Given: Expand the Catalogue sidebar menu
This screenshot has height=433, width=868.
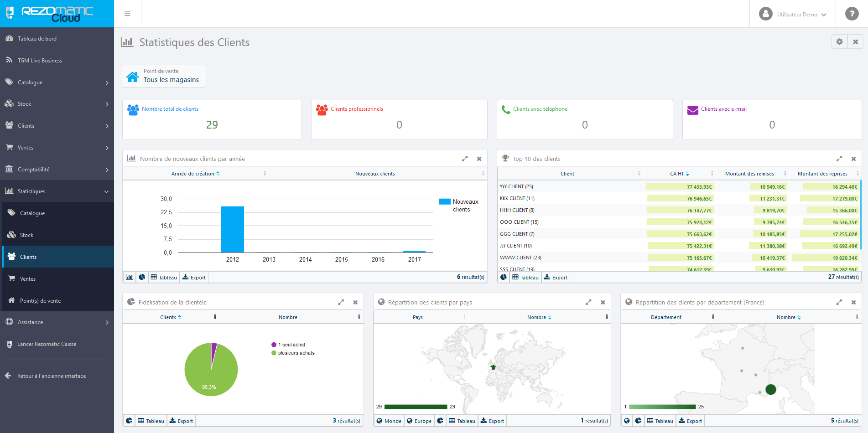Looking at the screenshot, I should (x=57, y=82).
